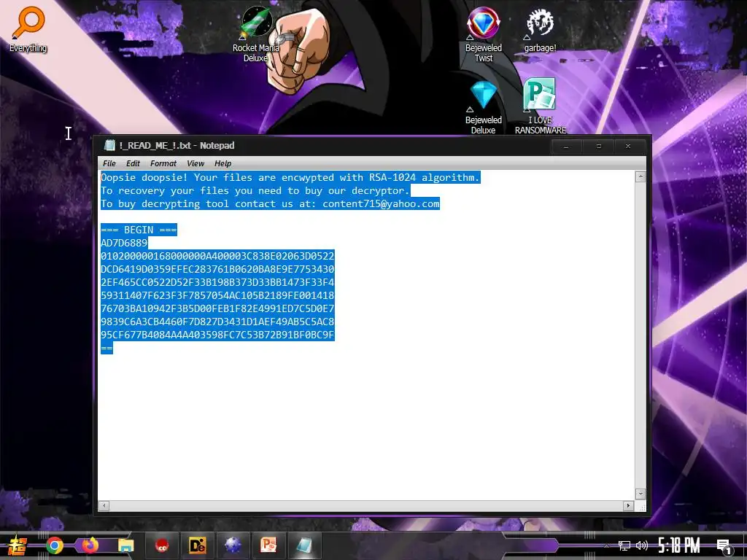Click hex line starting with 2EF465CC

point(217,282)
